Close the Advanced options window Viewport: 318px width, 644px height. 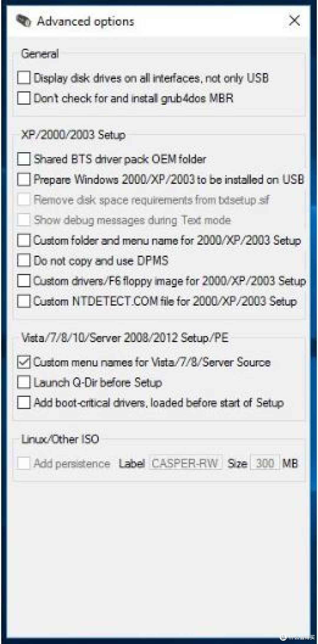[x=294, y=21]
